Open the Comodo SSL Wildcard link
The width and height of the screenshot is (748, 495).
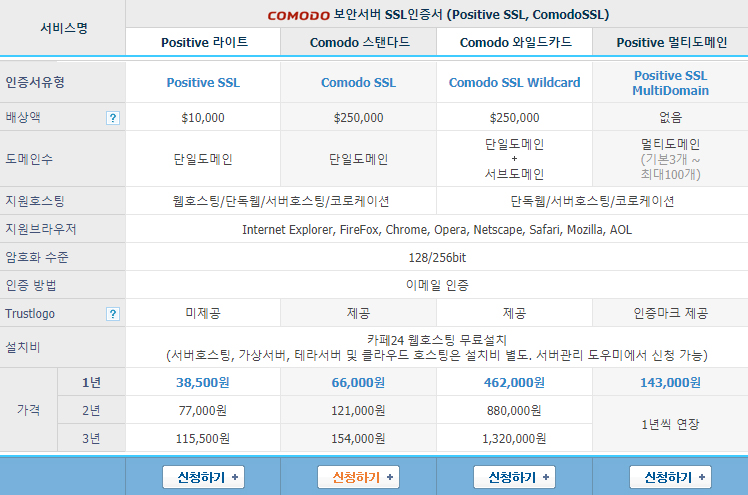coord(514,83)
